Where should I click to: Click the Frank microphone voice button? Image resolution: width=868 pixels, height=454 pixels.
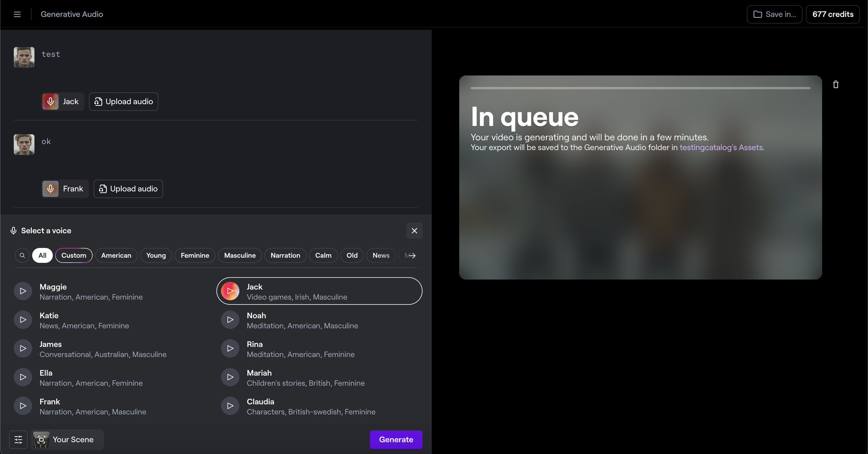pyautogui.click(x=65, y=189)
